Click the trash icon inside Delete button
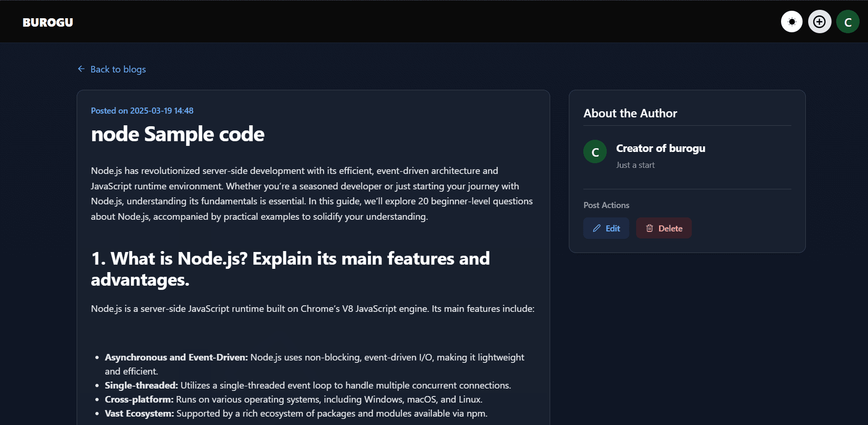868x425 pixels. 650,228
